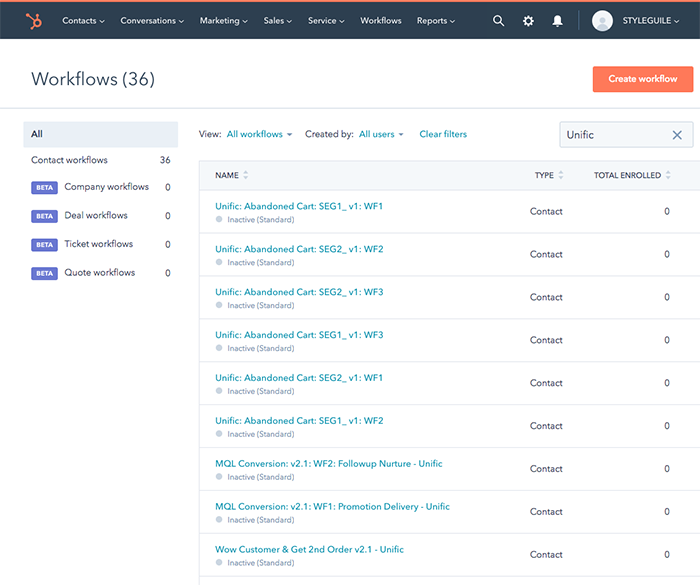Click enrolled count 0 in Promotion Delivery row
Screen dimensions: 700x585
click(667, 511)
